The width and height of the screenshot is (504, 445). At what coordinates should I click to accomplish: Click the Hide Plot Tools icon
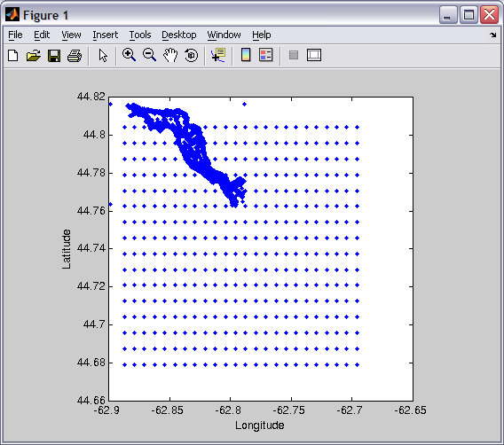tap(294, 55)
